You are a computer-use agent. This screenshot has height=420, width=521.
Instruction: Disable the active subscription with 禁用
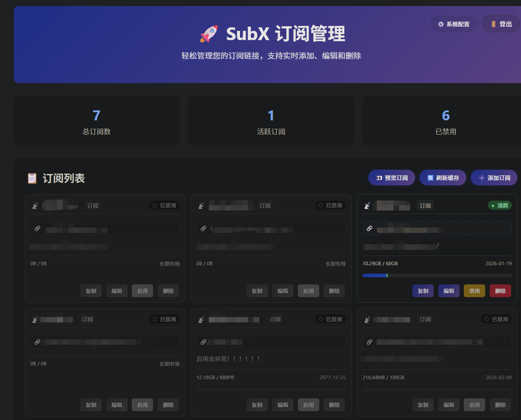click(474, 291)
